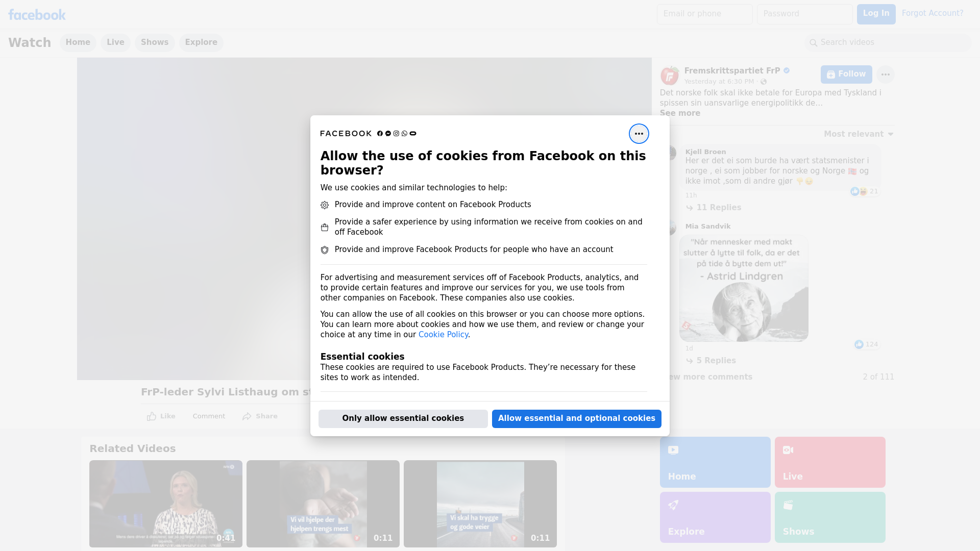Click the Search videos field
This screenshot has width=980, height=551.
(x=888, y=42)
